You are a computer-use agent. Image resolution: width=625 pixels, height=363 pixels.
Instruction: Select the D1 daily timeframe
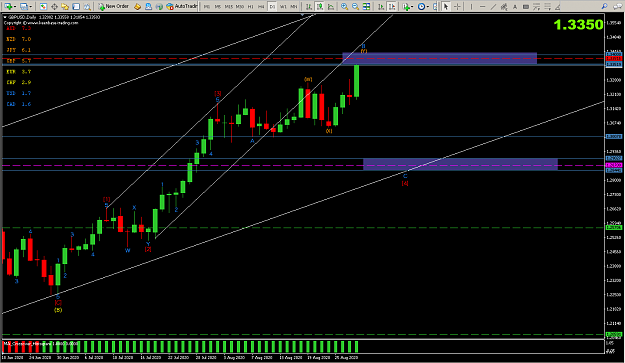pyautogui.click(x=272, y=6)
